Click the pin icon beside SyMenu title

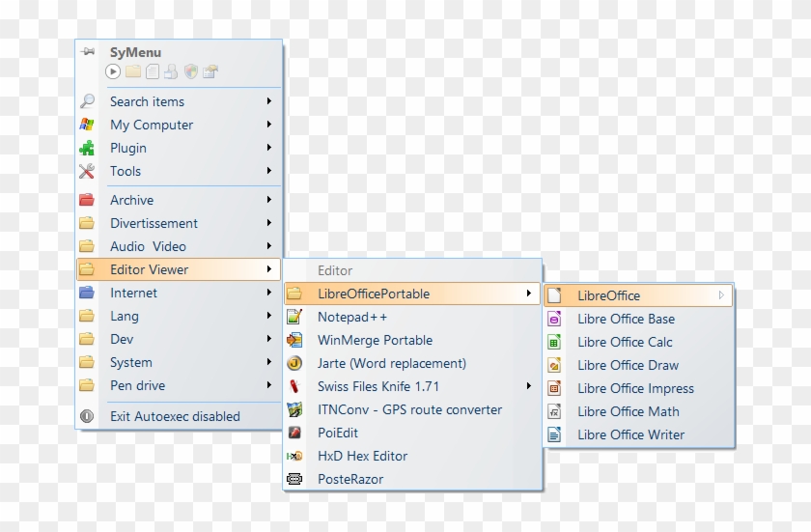88,52
